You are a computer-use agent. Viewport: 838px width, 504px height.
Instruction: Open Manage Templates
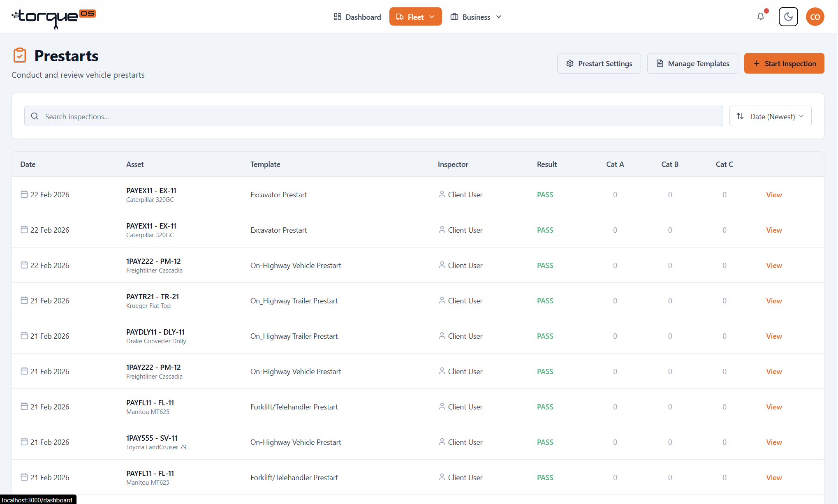[692, 63]
